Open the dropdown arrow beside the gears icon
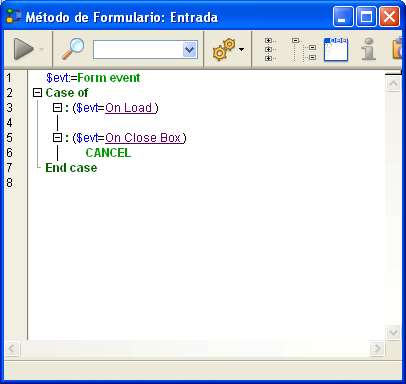The image size is (406, 384). point(242,49)
